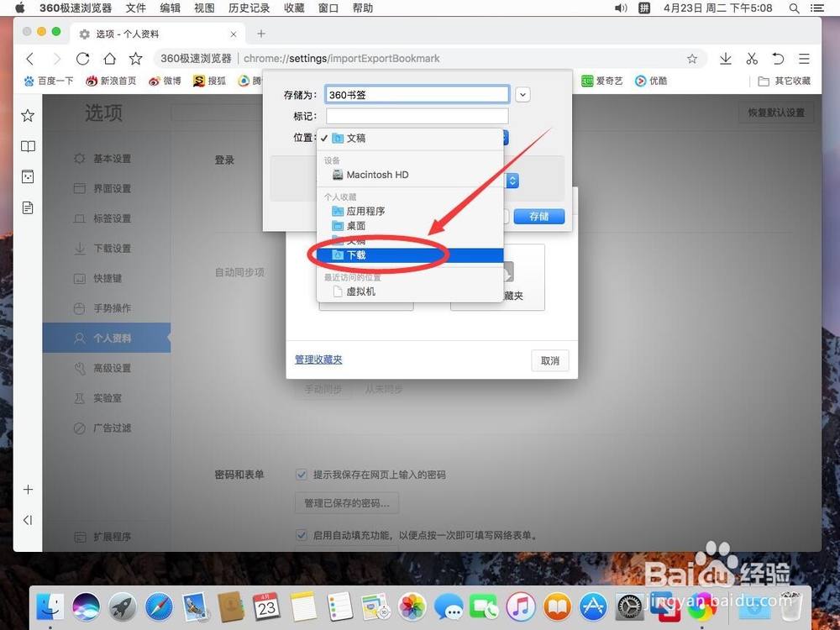Image resolution: width=840 pixels, height=630 pixels.
Task: Open the 管理收藏夹 link
Action: pyautogui.click(x=318, y=359)
